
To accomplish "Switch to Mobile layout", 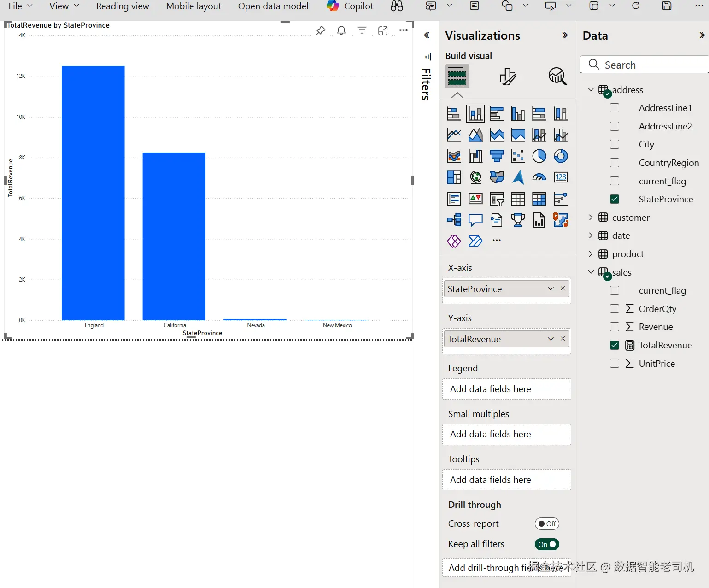I will [193, 6].
